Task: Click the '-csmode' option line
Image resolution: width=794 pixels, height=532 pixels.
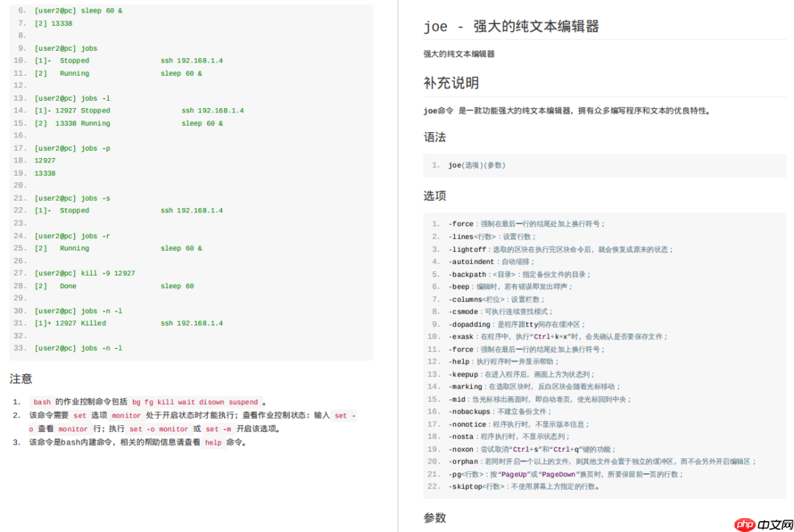Action: tap(501, 312)
